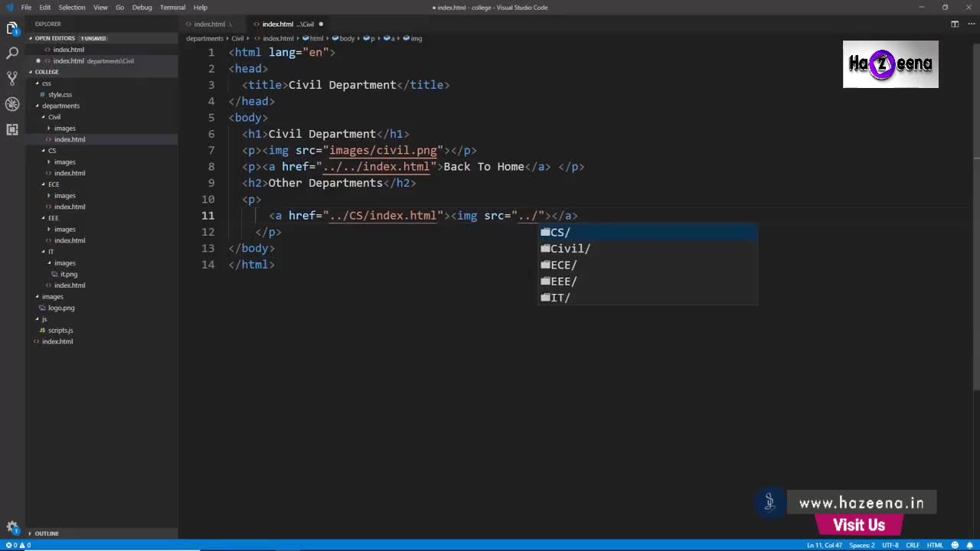The width and height of the screenshot is (980, 551).
Task: Open index.html under CS folder
Action: [69, 173]
